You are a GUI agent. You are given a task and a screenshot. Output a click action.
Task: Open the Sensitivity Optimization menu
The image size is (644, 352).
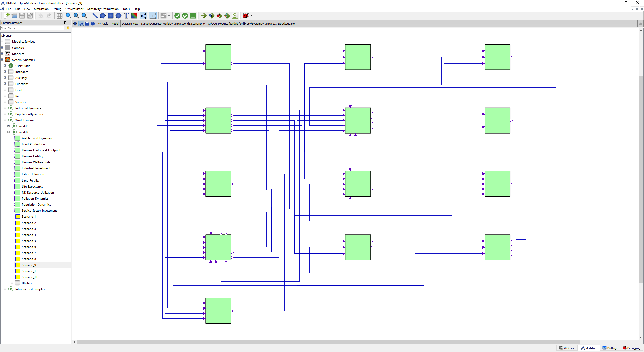103,9
